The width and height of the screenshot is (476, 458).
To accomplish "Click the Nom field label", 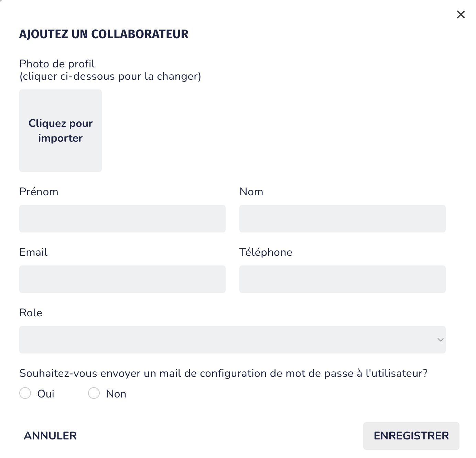I will coord(251,192).
